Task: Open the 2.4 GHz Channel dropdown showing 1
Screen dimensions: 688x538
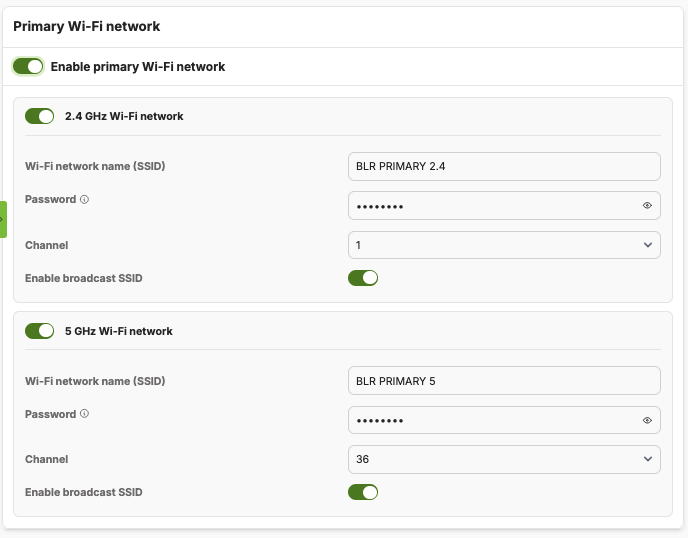Action: [x=504, y=245]
